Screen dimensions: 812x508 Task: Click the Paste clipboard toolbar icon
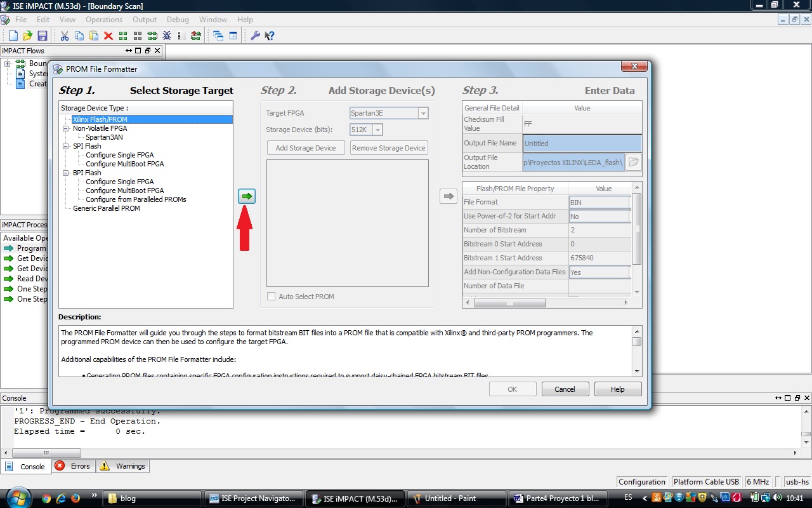93,36
